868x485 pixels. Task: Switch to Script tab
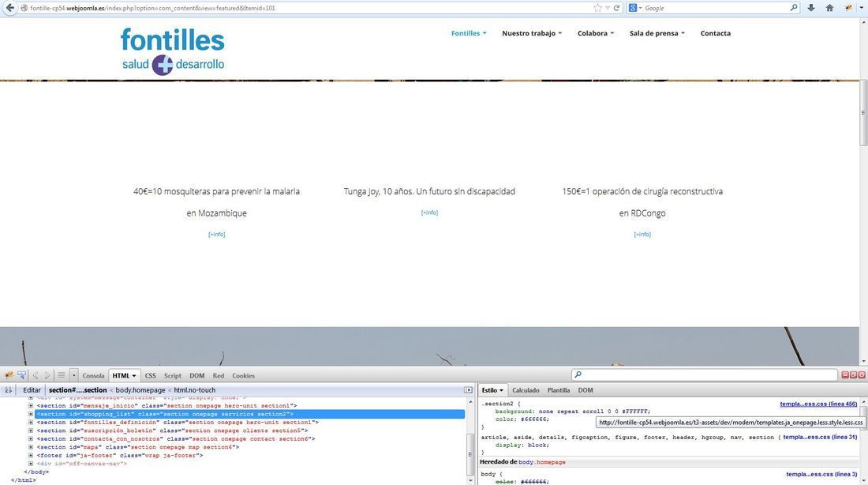point(172,376)
